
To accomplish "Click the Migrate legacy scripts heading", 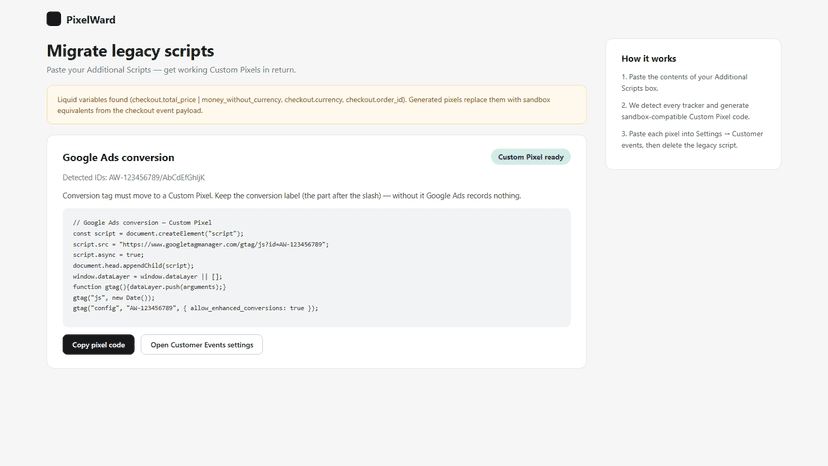I will (x=130, y=51).
